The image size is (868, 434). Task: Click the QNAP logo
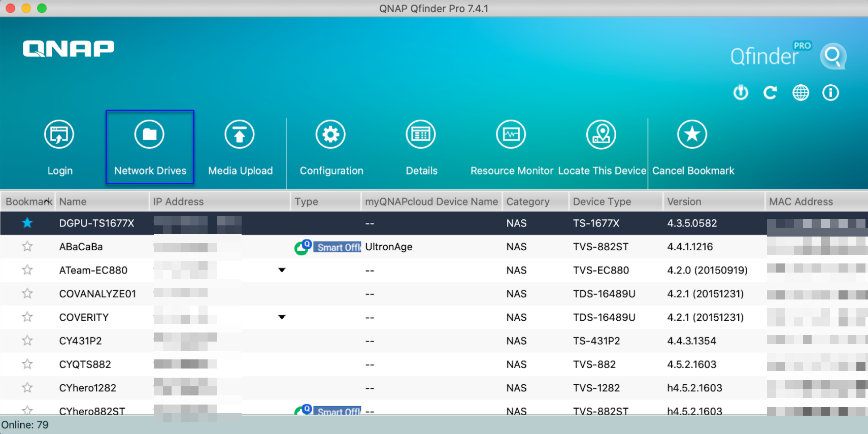[69, 49]
